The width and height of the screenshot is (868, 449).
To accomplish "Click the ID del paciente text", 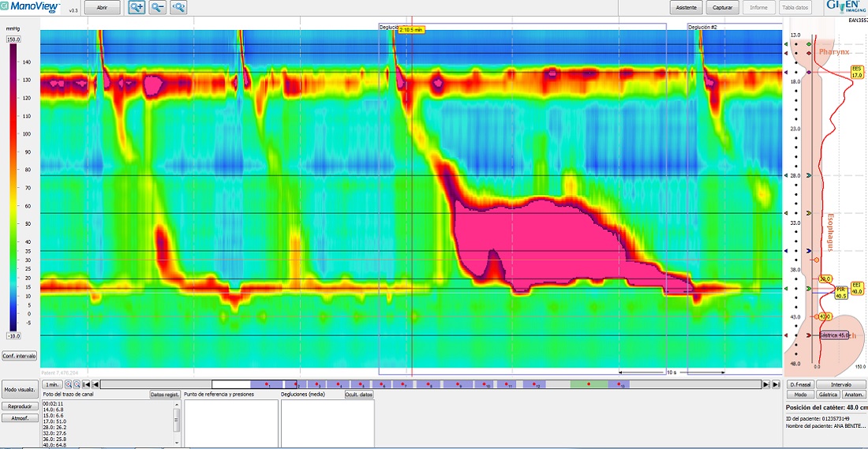I will pos(817,418).
